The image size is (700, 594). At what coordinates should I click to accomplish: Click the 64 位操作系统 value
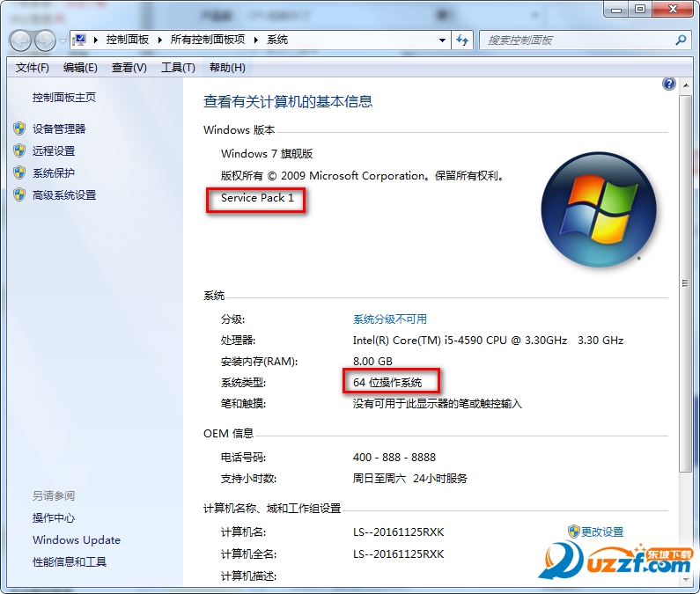(x=387, y=383)
